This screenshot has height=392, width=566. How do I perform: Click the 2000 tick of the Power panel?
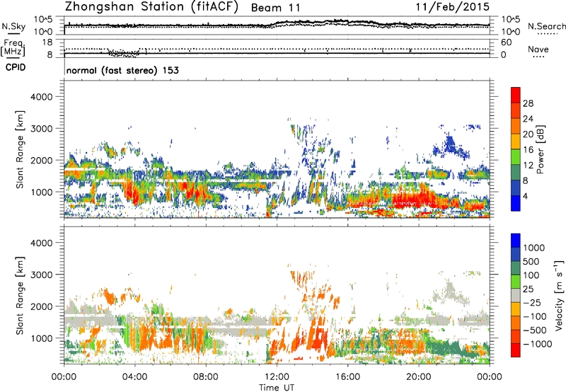[42, 160]
